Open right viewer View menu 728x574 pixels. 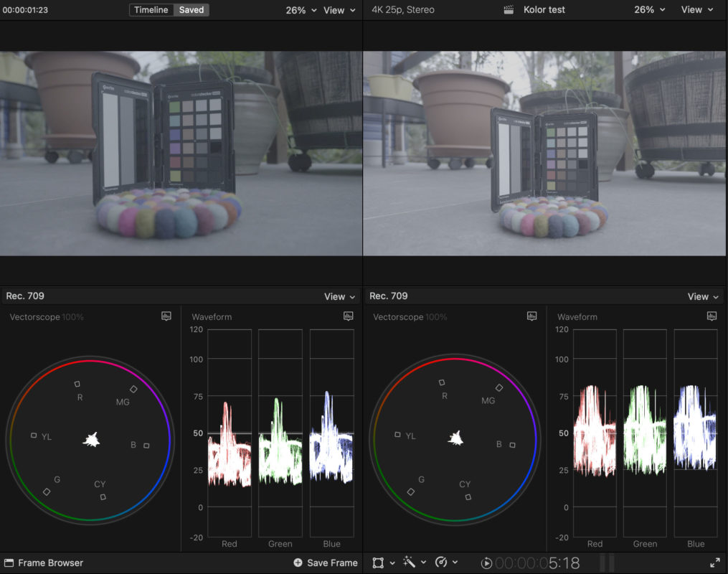tap(697, 10)
